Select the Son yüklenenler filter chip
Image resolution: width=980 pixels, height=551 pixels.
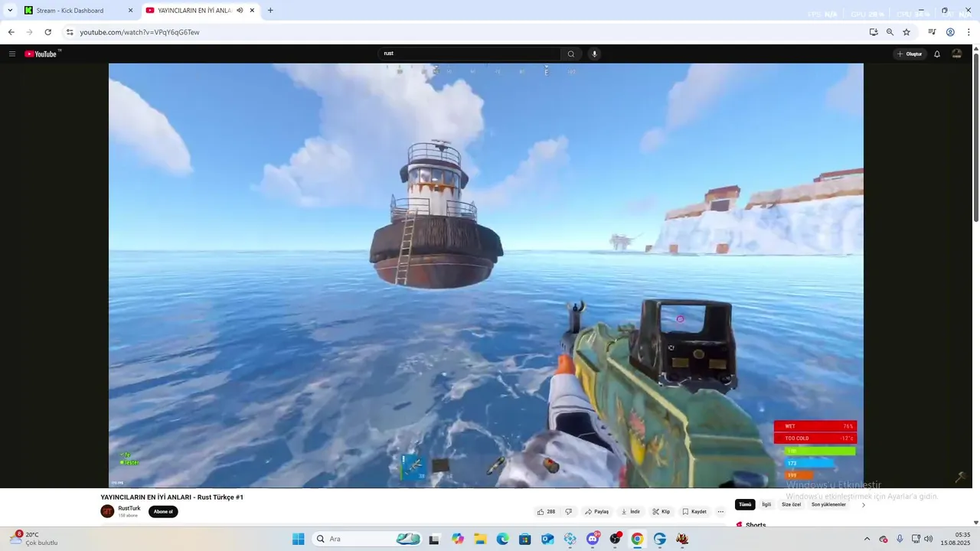click(x=828, y=504)
